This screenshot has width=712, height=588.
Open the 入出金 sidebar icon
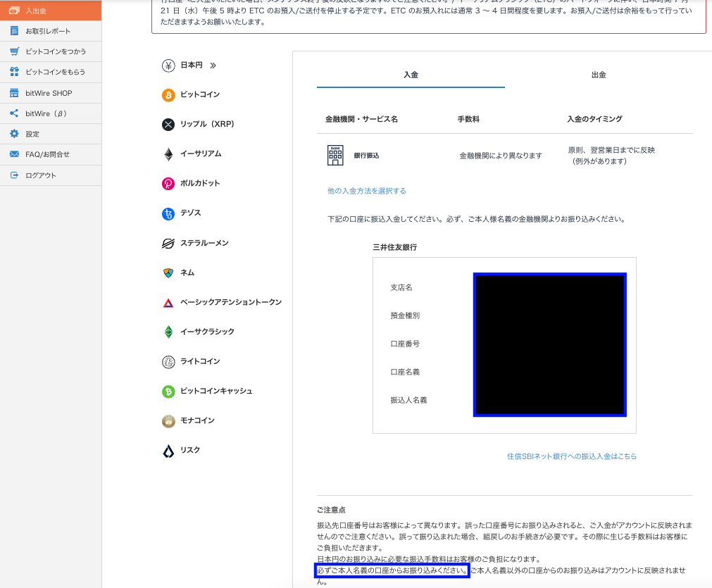14,11
